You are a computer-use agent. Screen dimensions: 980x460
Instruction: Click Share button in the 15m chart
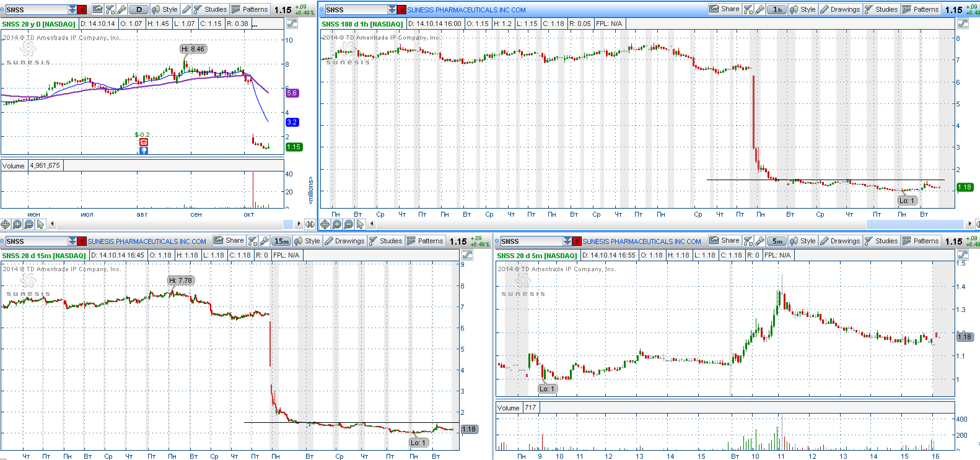point(229,241)
